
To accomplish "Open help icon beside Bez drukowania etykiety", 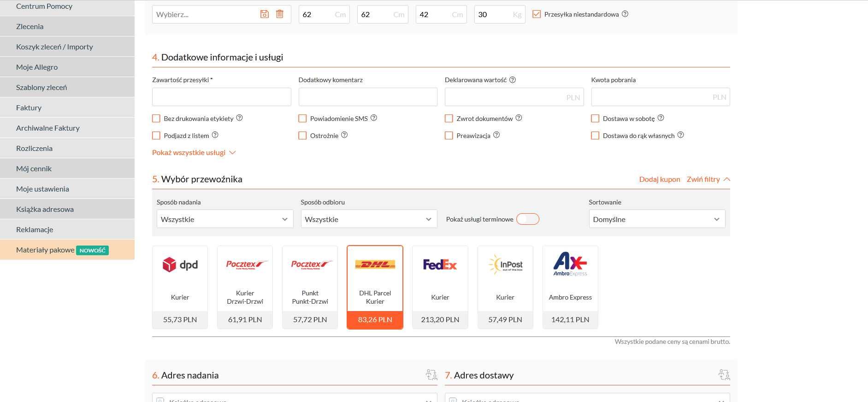I will pos(240,118).
